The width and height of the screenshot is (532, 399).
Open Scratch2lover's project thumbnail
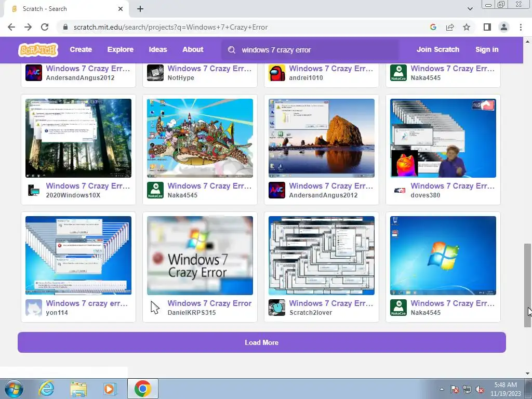click(321, 256)
